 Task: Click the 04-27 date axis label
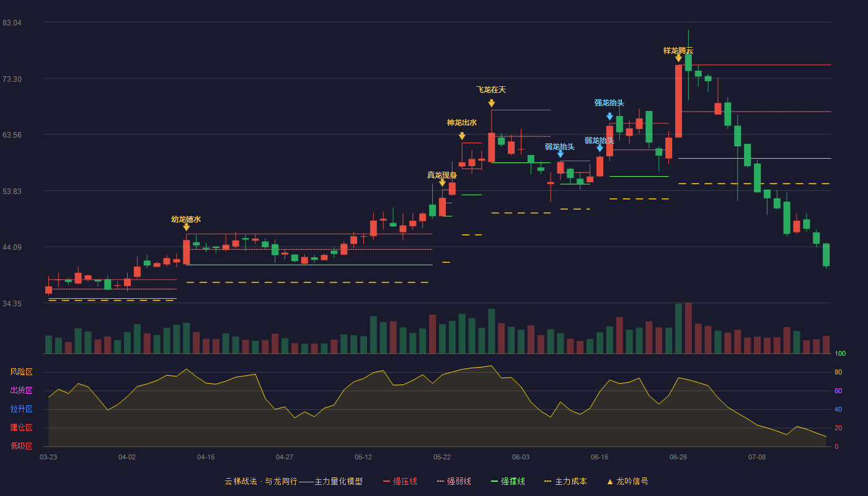point(285,457)
